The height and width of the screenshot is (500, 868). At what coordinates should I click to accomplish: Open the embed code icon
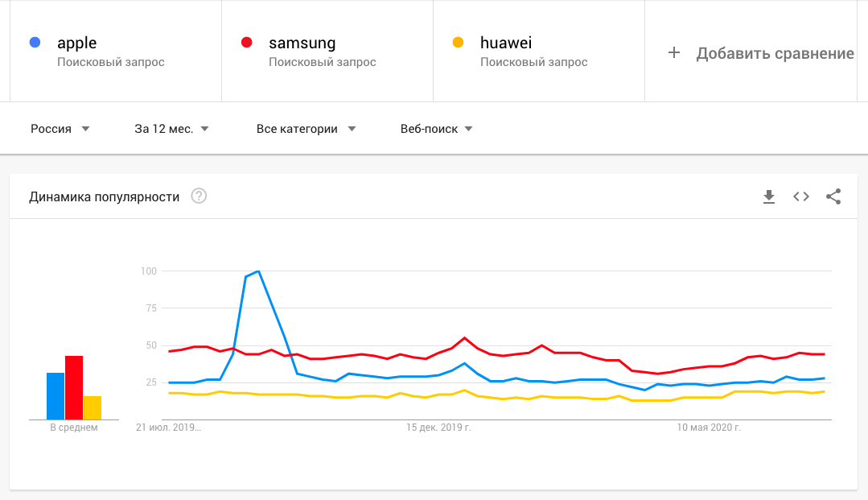point(801,196)
